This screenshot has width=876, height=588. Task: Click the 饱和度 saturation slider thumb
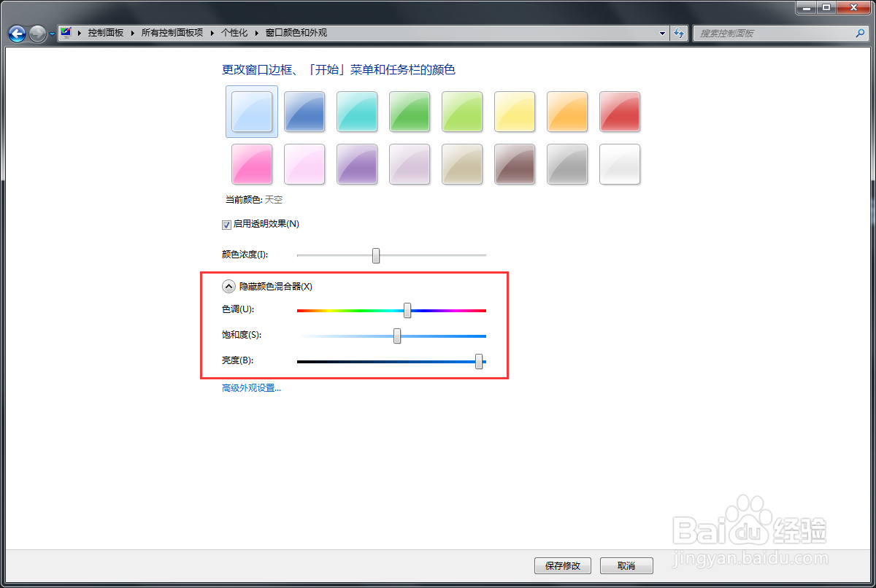(397, 336)
